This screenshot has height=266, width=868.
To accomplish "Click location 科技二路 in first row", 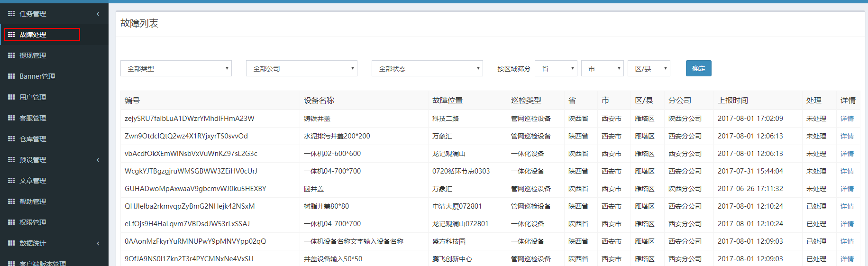I will click(446, 119).
